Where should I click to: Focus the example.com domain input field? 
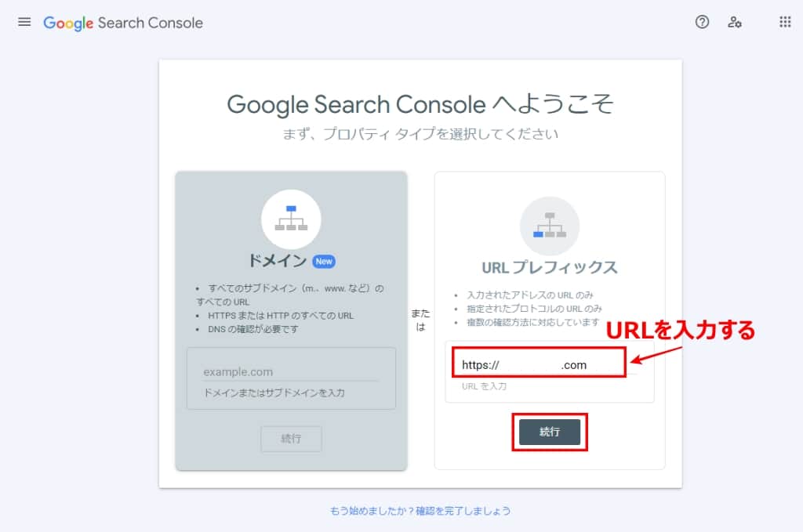pyautogui.click(x=291, y=372)
